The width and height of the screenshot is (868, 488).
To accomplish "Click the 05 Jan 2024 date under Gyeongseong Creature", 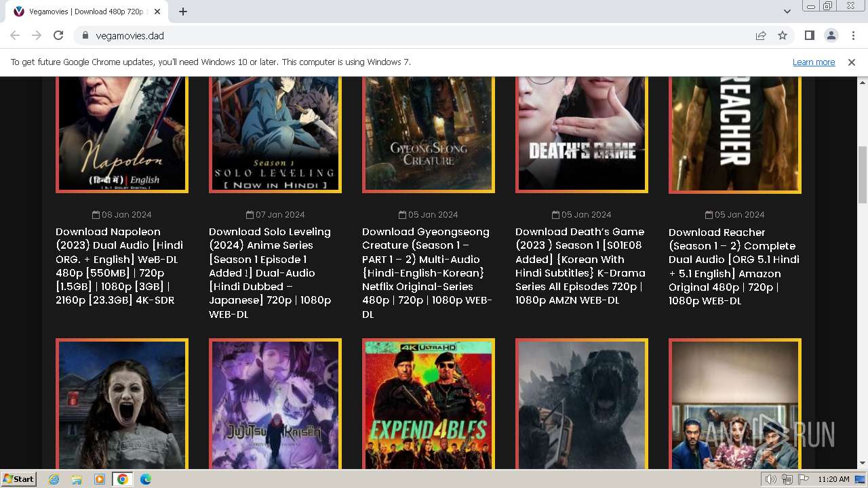I will 429,215.
